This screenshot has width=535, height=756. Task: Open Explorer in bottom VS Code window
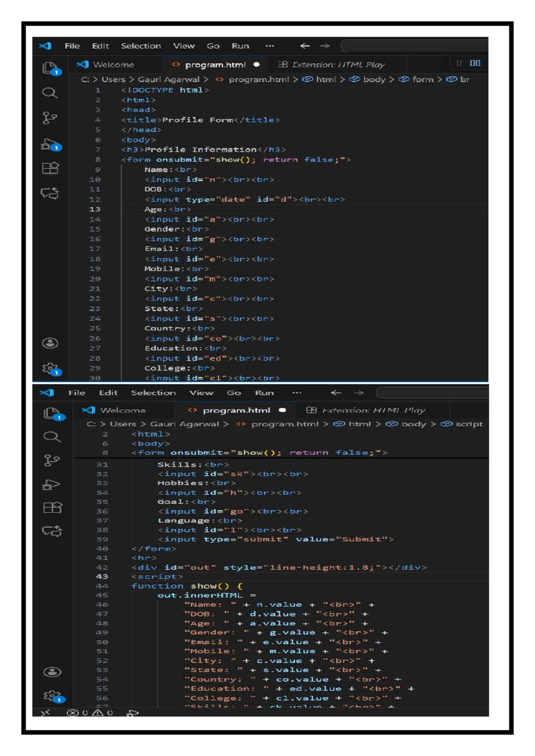tap(53, 414)
